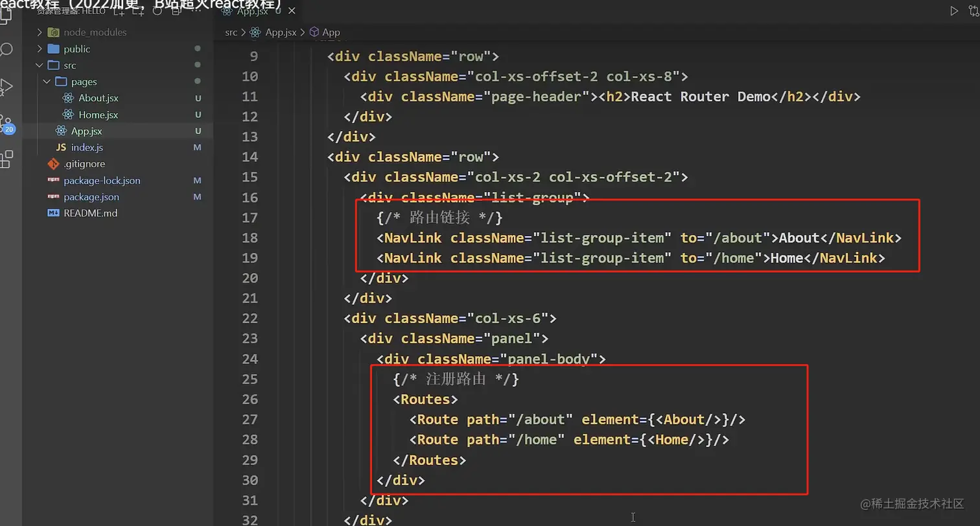Image resolution: width=980 pixels, height=526 pixels.
Task: Open the Extensions view in activity bar
Action: coord(6,160)
